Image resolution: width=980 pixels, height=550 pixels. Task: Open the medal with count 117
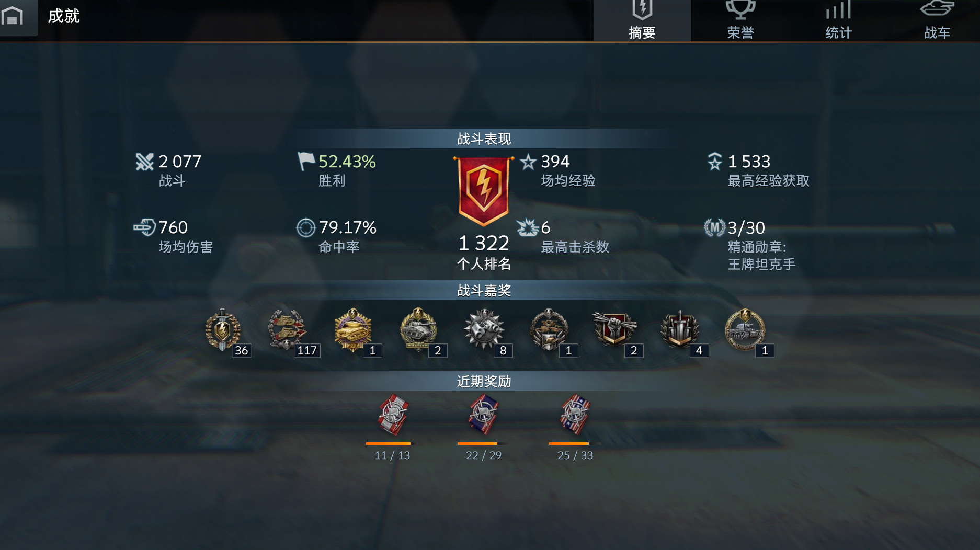coord(287,330)
